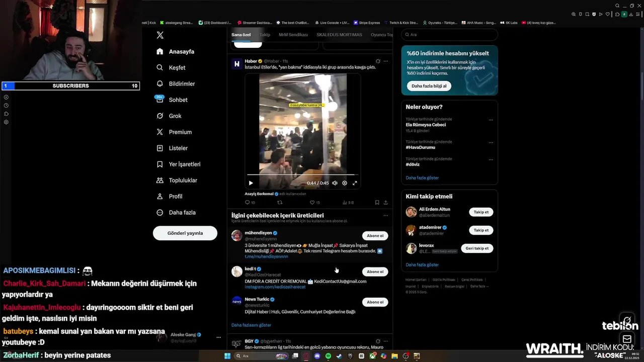Open File Explorer from taskbar

(394, 356)
